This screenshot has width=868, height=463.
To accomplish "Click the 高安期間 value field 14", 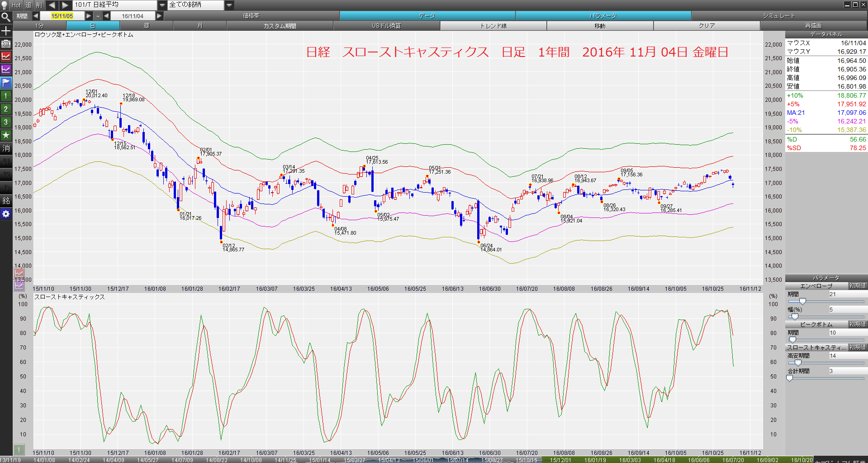I will (847, 356).
